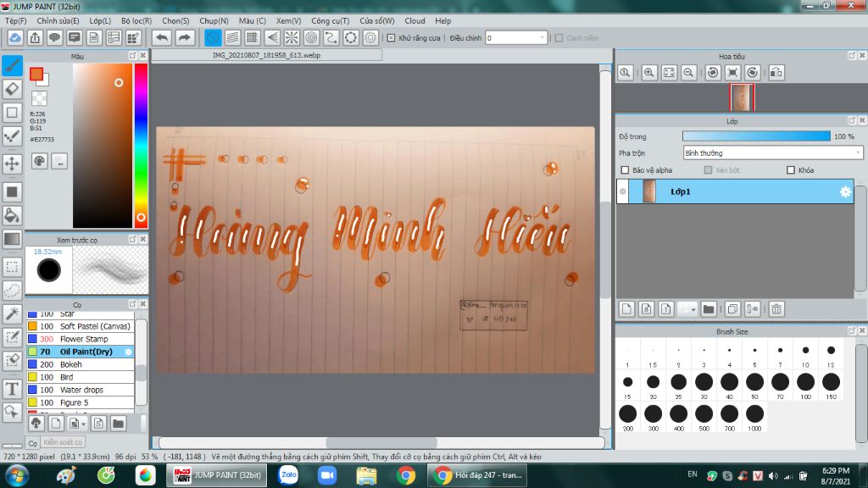Screen dimensions: 868x488
Task: Enable radial snap guide
Action: tap(292, 37)
